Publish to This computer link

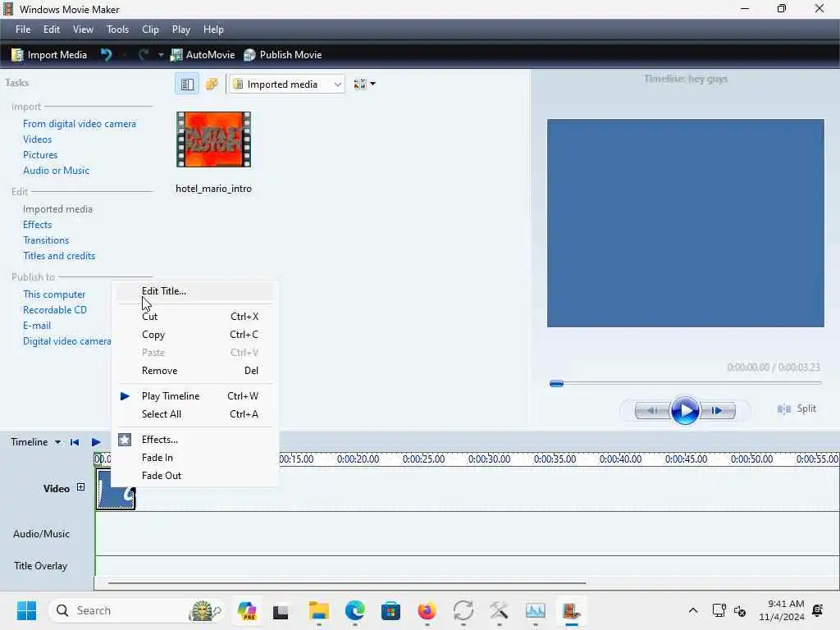click(54, 294)
